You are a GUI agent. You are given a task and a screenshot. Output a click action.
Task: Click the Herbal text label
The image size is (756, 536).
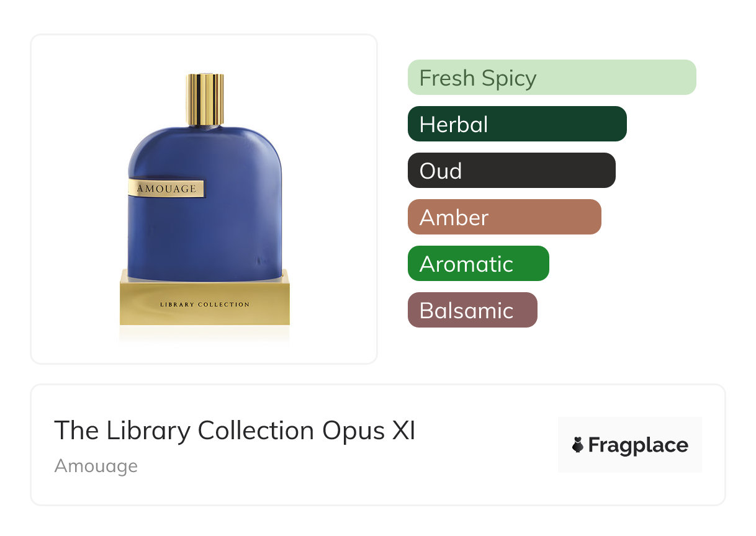tap(454, 125)
